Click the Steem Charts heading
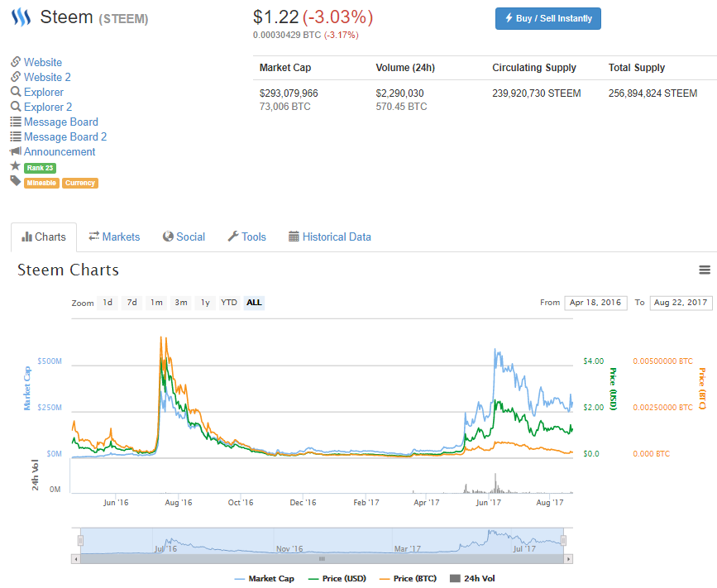The width and height of the screenshot is (717, 588). point(68,270)
